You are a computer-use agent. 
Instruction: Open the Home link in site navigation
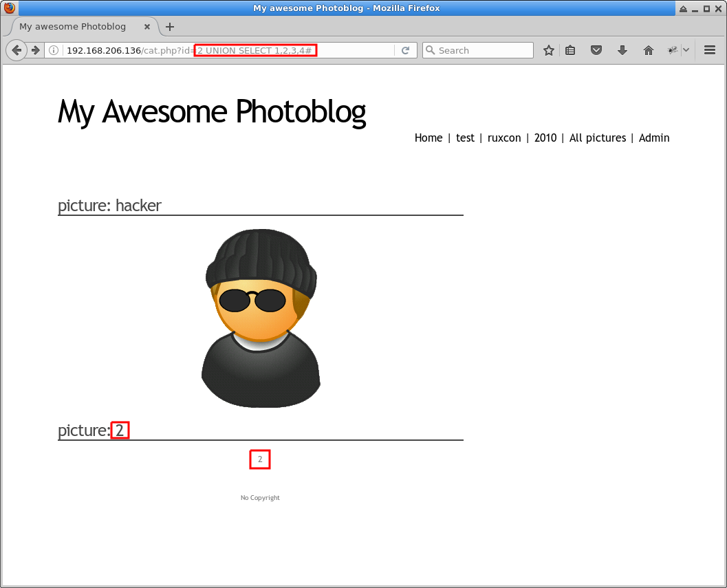point(428,138)
